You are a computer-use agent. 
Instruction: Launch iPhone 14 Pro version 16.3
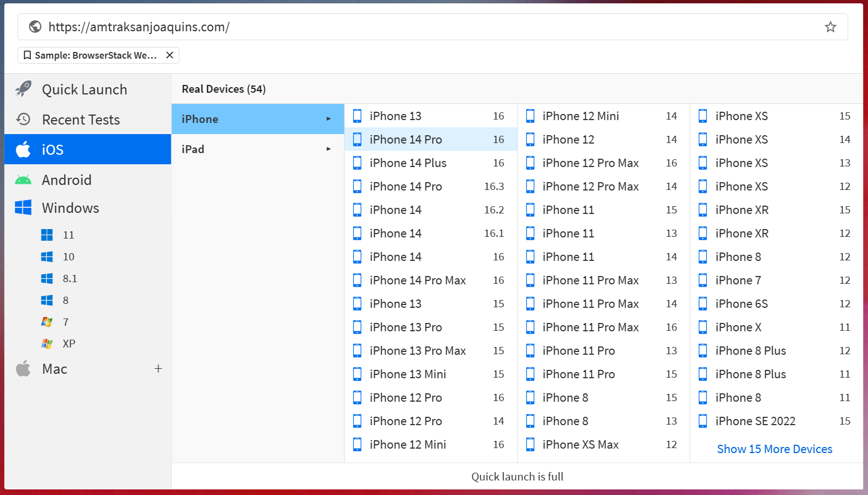431,187
